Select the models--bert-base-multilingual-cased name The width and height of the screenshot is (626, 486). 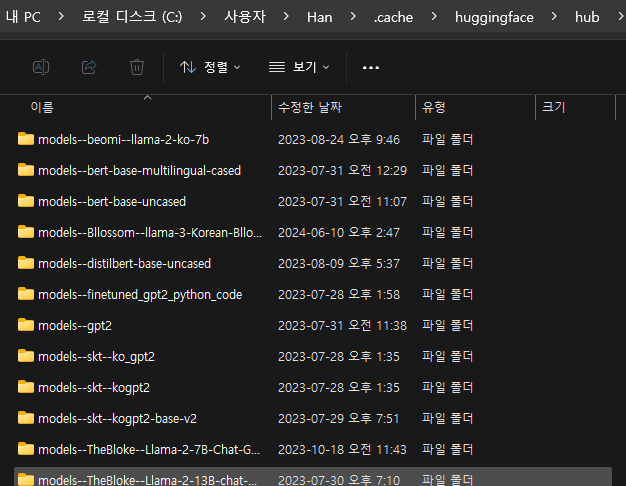139,171
